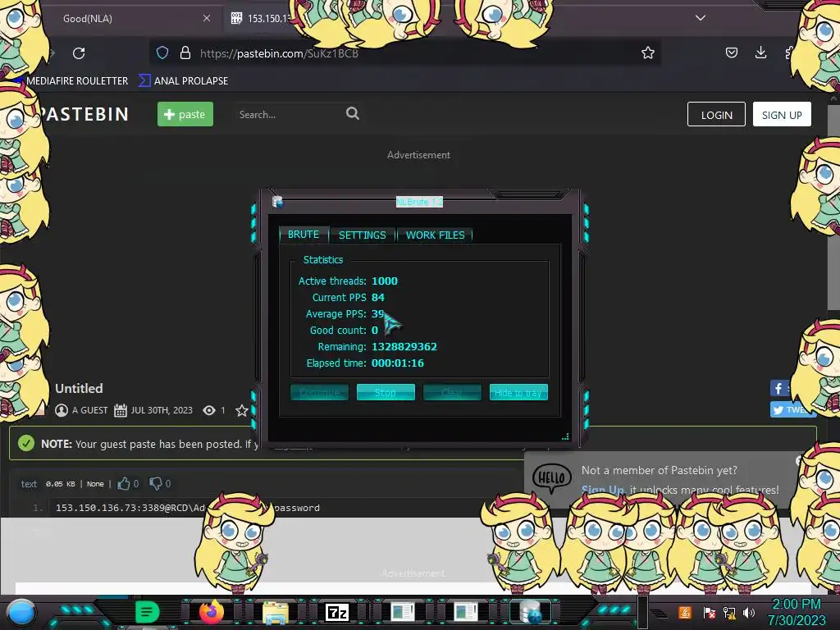Click Hide to tray button

(518, 392)
